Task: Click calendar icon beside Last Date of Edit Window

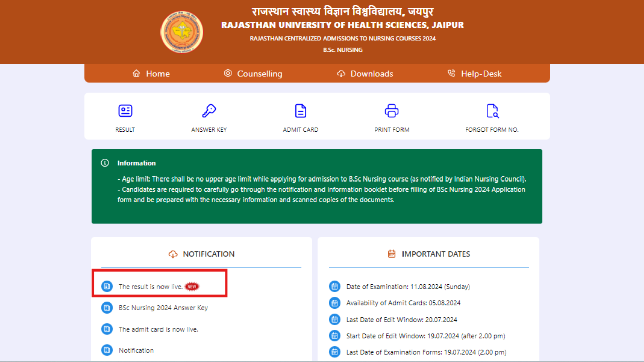Action: pyautogui.click(x=335, y=319)
